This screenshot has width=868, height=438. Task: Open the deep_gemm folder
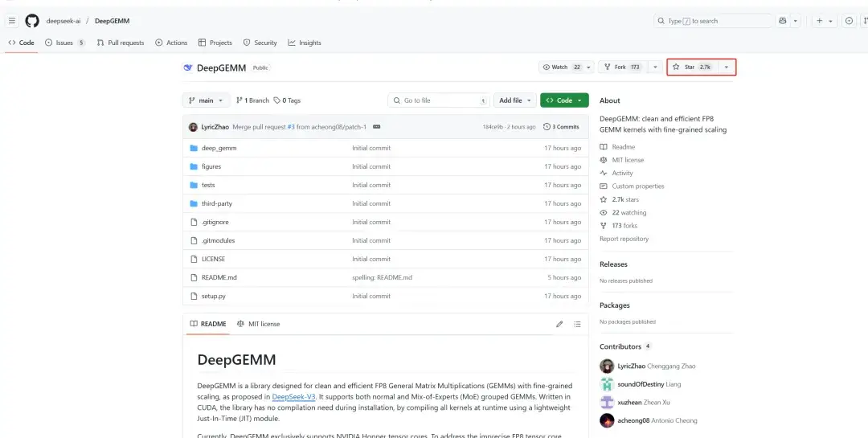tap(219, 148)
